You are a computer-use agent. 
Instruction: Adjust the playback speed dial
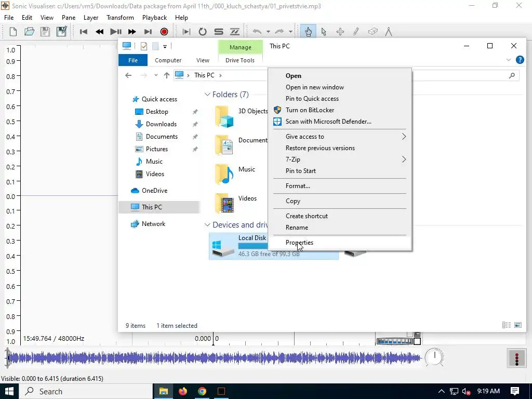tap(434, 357)
